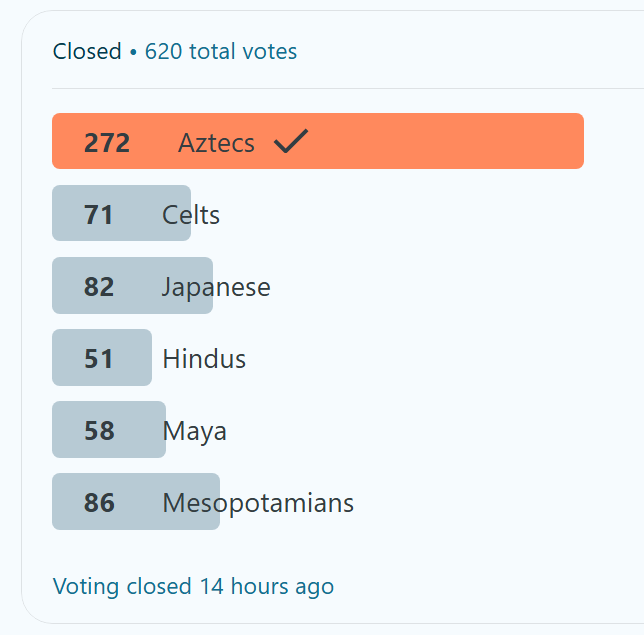Click the 51 vote count for Hindus
Image resolution: width=644 pixels, height=635 pixels.
[x=98, y=359]
